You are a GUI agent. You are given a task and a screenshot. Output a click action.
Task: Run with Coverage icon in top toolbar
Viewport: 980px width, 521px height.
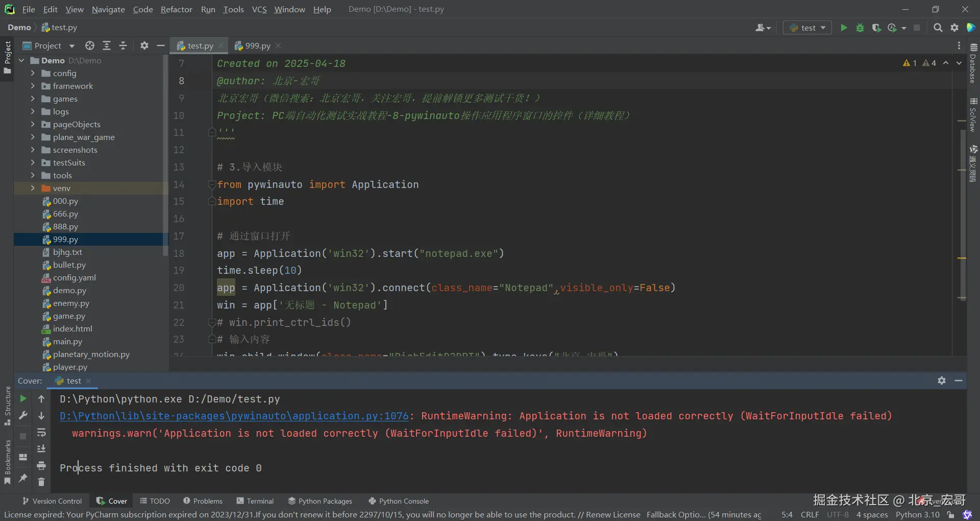point(876,28)
